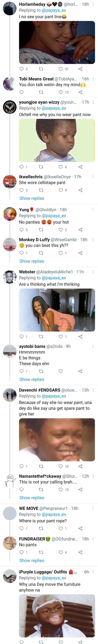Show replies under FUNDRAISER's "No pants" tweet
Image resolution: width=98 pixels, height=644 pixels.
pos(32,561)
